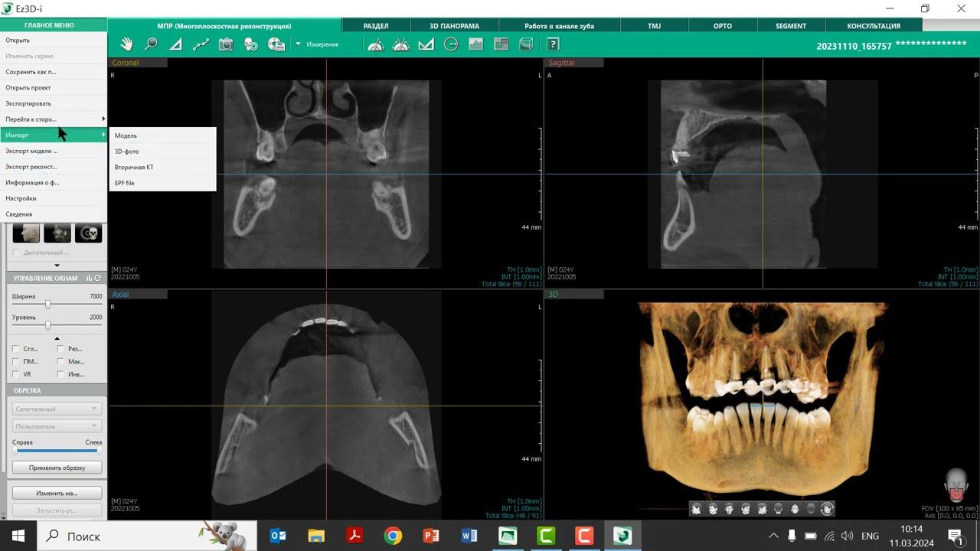This screenshot has height=551, width=980.
Task: Click the circle with arrow toolbar icon
Action: pos(451,44)
